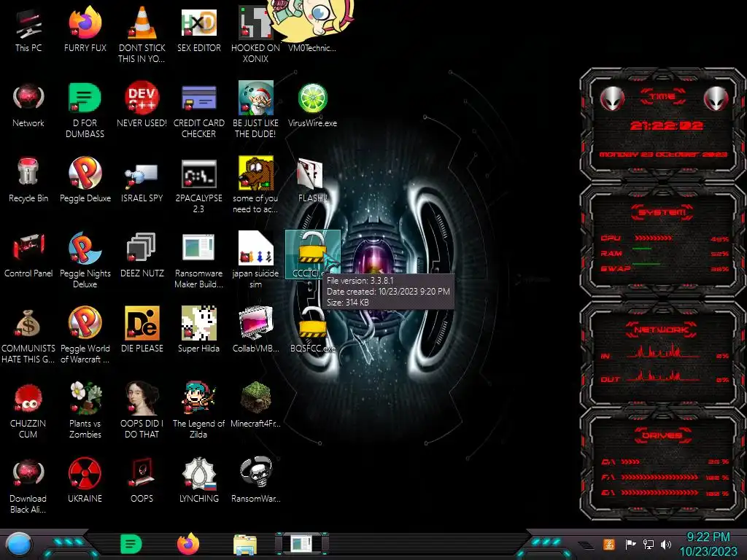Select the Download Black Ali... icon
The width and height of the screenshot is (747, 560).
click(28, 486)
